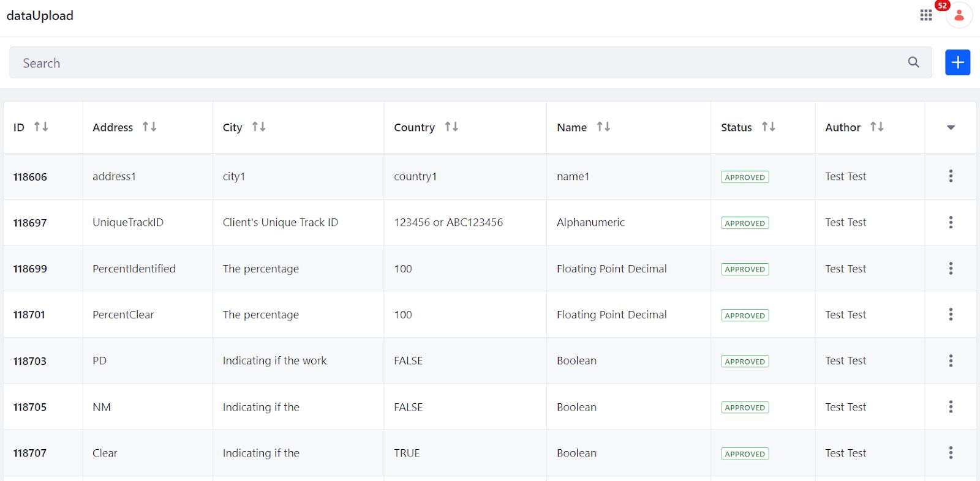Focus the Search input field
Image resolution: width=980 pixels, height=481 pixels.
[470, 62]
